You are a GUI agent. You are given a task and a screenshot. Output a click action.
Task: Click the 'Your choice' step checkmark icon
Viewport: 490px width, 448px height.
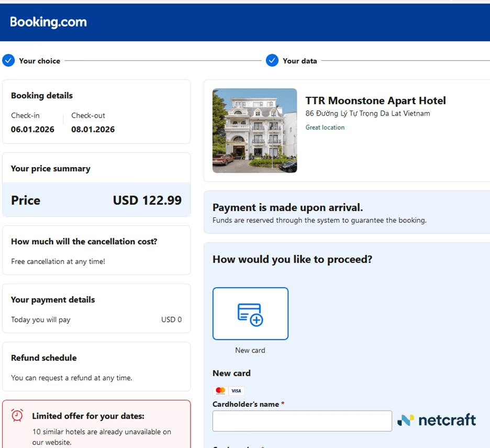(8, 61)
